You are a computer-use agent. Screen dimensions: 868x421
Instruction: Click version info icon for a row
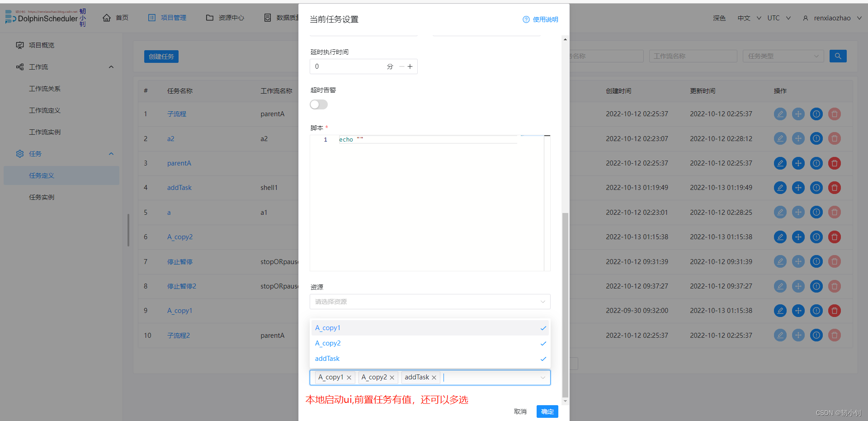tap(816, 212)
